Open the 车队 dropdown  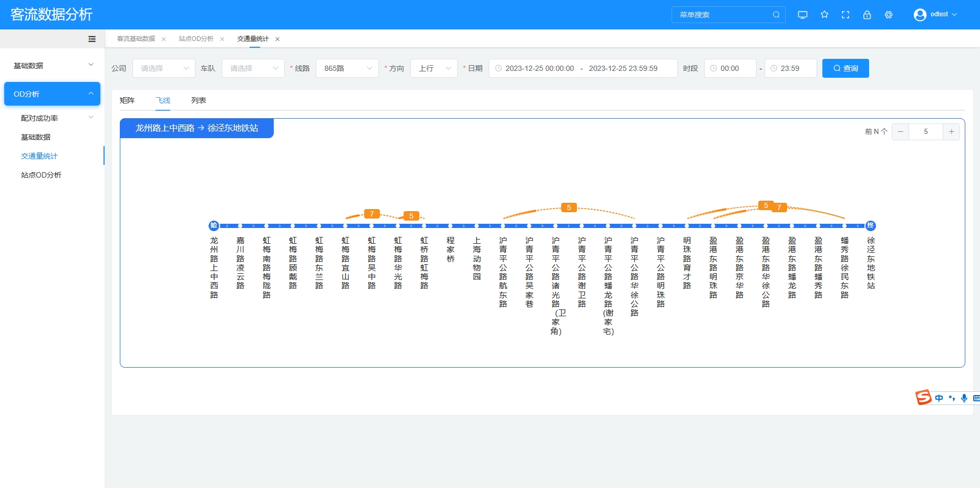[x=253, y=68]
